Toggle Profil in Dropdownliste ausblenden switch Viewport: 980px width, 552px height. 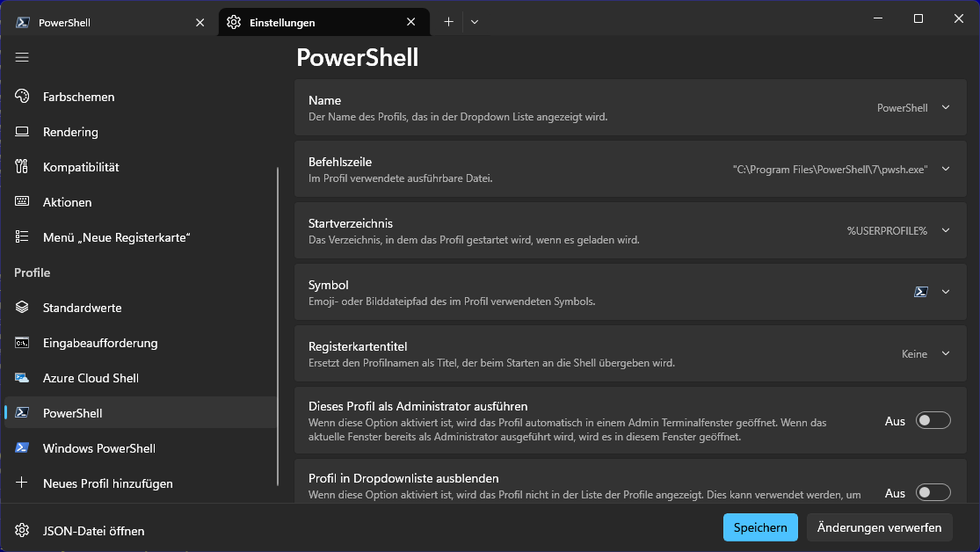pyautogui.click(x=933, y=492)
